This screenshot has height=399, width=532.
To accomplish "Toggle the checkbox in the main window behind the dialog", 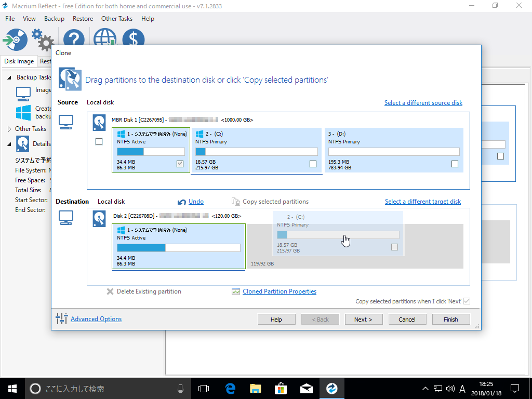I will coord(500,156).
